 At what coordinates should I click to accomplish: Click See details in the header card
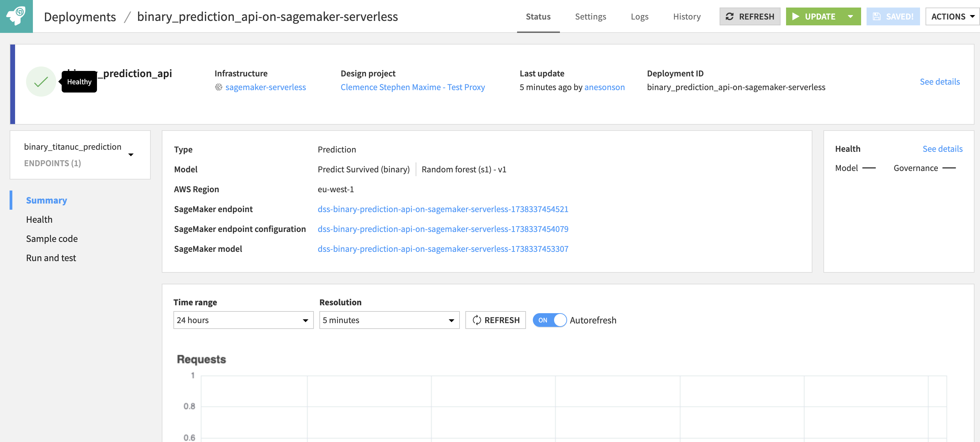pos(940,82)
